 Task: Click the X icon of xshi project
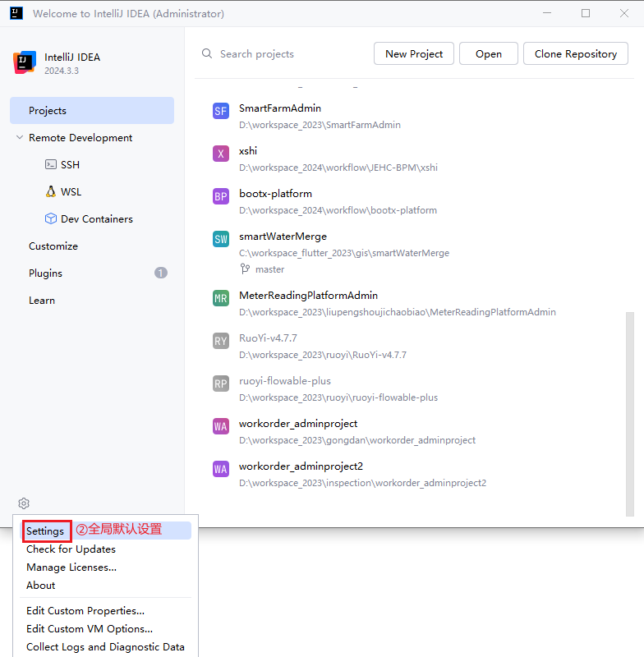point(221,154)
